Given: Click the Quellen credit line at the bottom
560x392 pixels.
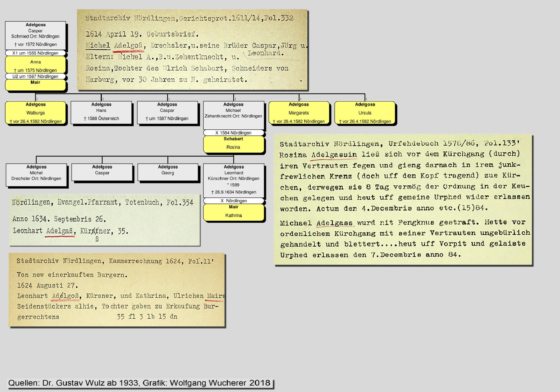Looking at the screenshot, I should 139,383.
